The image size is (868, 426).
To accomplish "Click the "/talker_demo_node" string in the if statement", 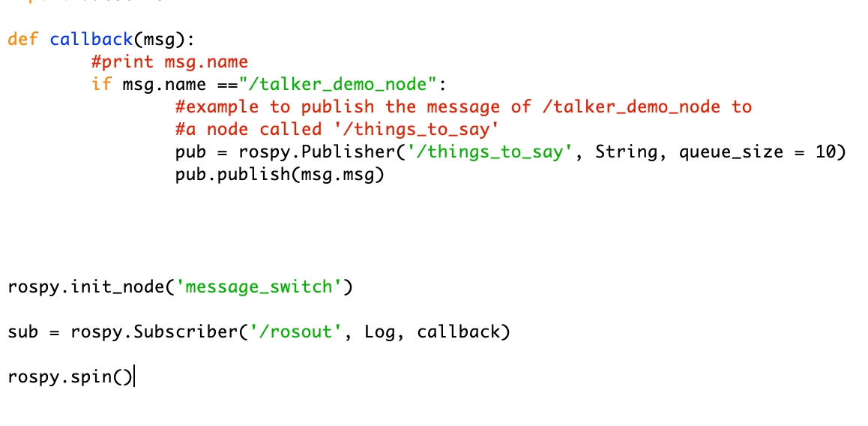I will click(337, 85).
